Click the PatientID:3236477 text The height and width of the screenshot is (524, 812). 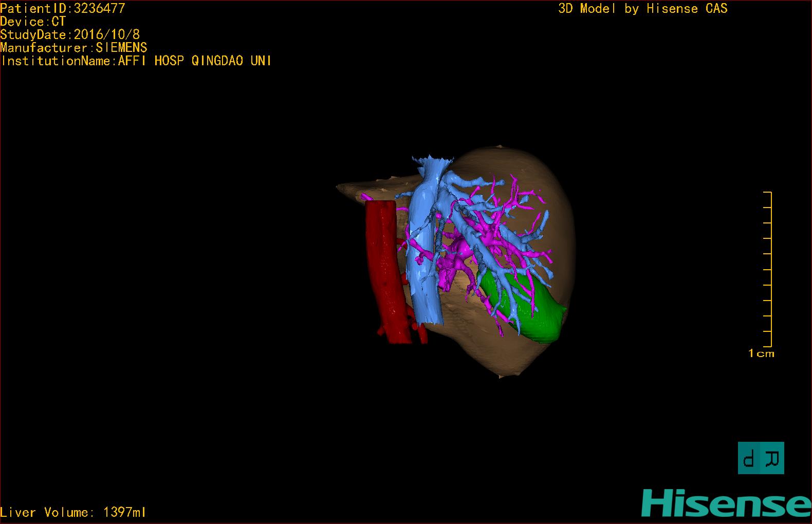pyautogui.click(x=63, y=8)
